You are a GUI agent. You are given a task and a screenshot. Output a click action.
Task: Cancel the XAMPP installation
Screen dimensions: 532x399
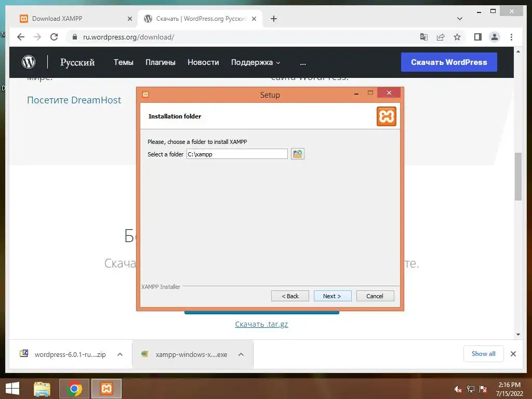tap(375, 296)
